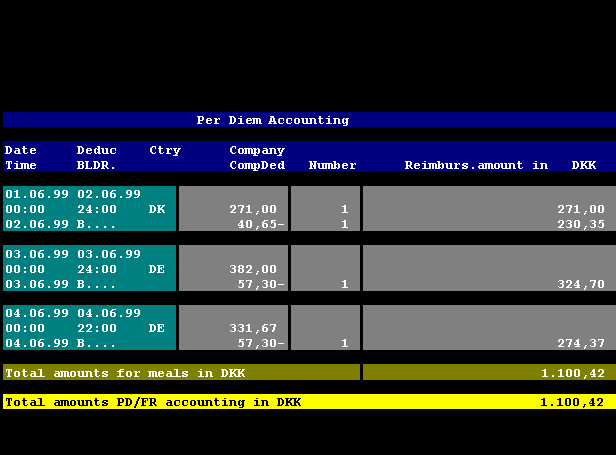Select the end time "22:00"
Image resolution: width=616 pixels, height=455 pixels.
click(x=97, y=328)
